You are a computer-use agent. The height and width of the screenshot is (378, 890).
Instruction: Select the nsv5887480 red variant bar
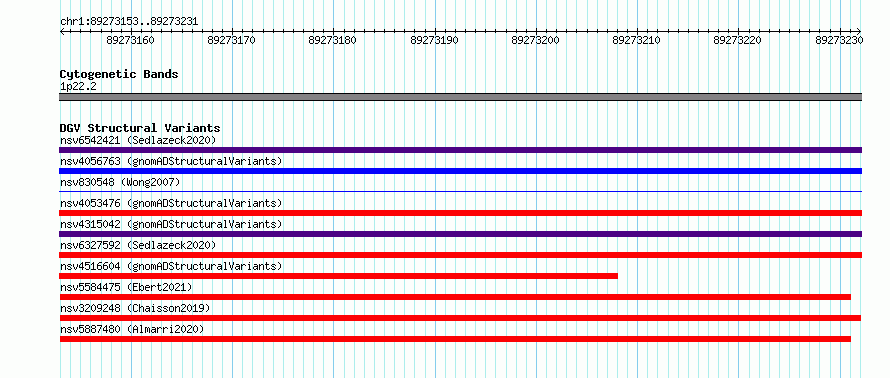coord(455,339)
